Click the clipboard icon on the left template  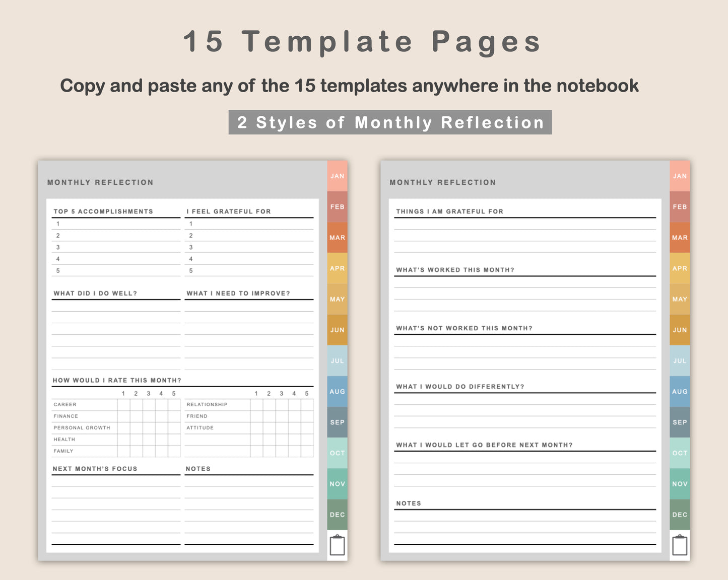(x=337, y=545)
